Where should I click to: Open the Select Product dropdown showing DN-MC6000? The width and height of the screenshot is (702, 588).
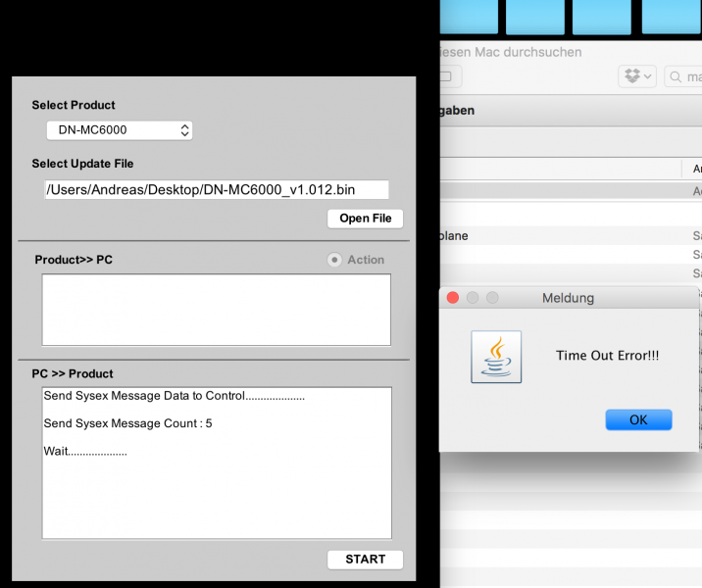click(120, 130)
